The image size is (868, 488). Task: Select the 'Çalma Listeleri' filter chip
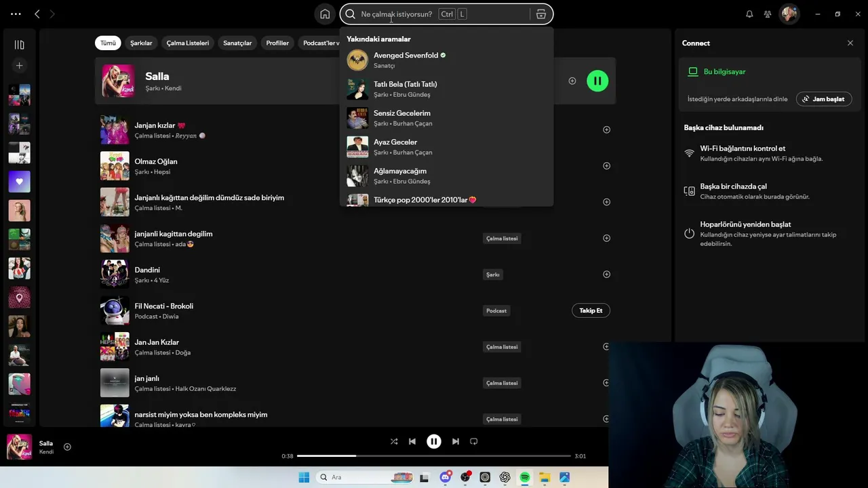[188, 43]
